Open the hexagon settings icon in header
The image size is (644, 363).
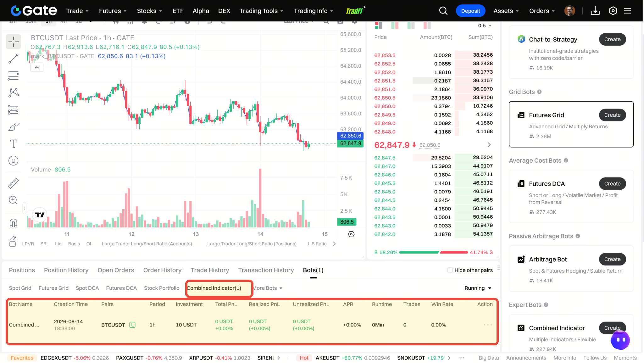pyautogui.click(x=613, y=11)
